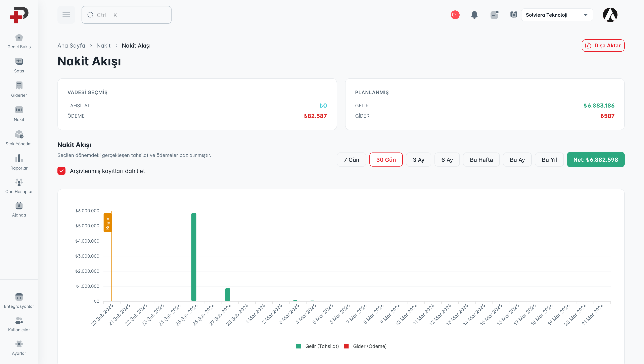
Task: Enable Arşivlenmiş kayıtları dahil et checkbox
Action: [x=61, y=171]
